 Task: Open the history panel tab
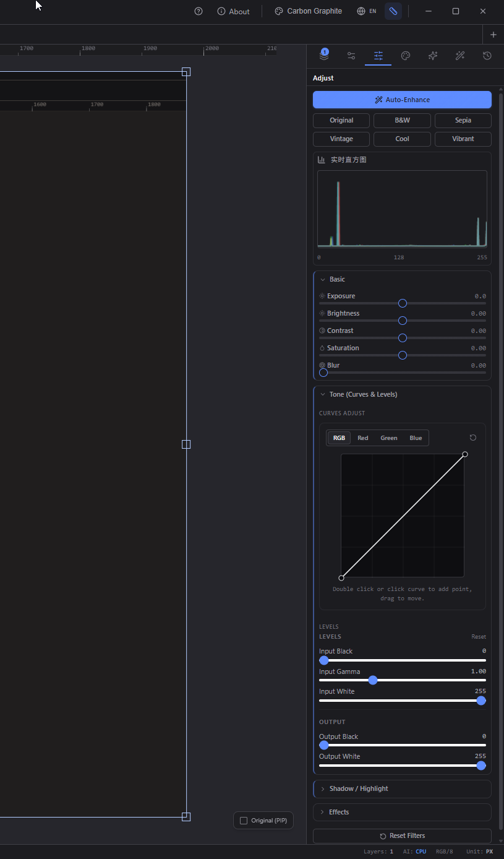tap(487, 56)
